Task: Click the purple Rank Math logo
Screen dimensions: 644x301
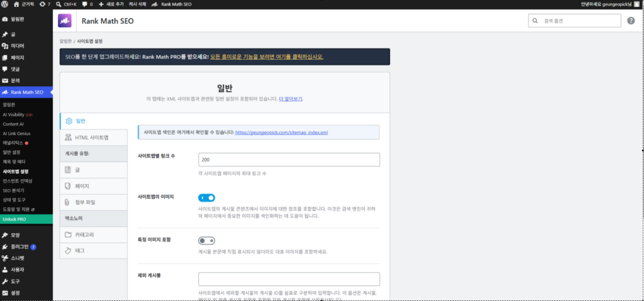Action: (x=65, y=21)
